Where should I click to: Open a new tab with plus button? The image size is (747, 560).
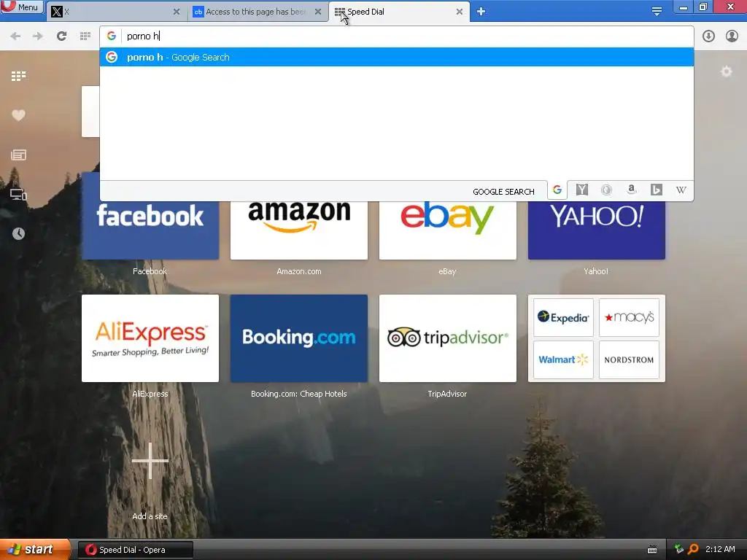coord(481,12)
